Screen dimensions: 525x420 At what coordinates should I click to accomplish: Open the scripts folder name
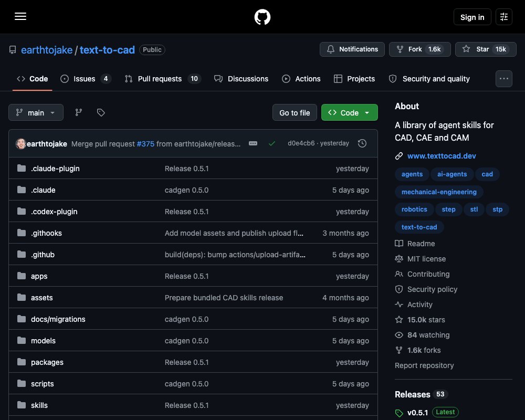tap(42, 384)
